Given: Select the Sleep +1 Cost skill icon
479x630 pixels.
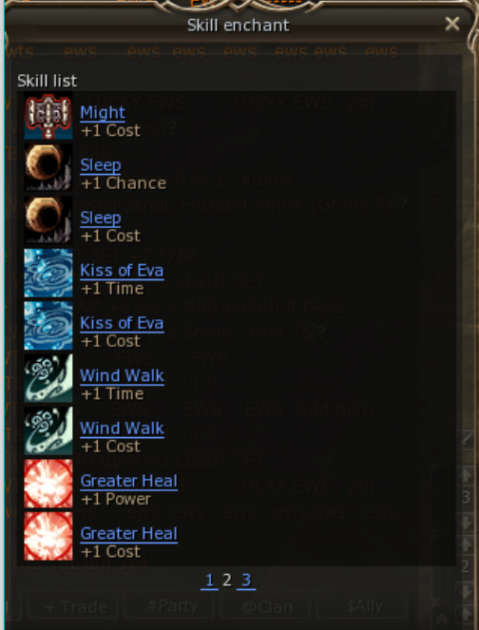Looking at the screenshot, I should (48, 220).
